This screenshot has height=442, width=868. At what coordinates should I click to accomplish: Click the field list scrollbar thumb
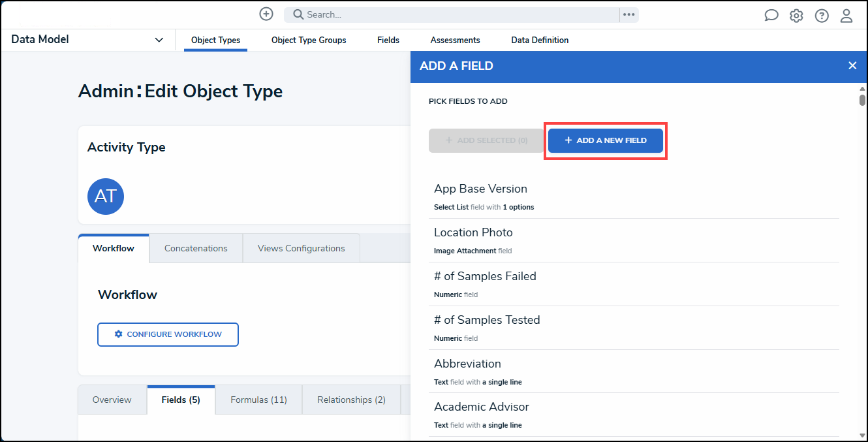click(x=862, y=100)
